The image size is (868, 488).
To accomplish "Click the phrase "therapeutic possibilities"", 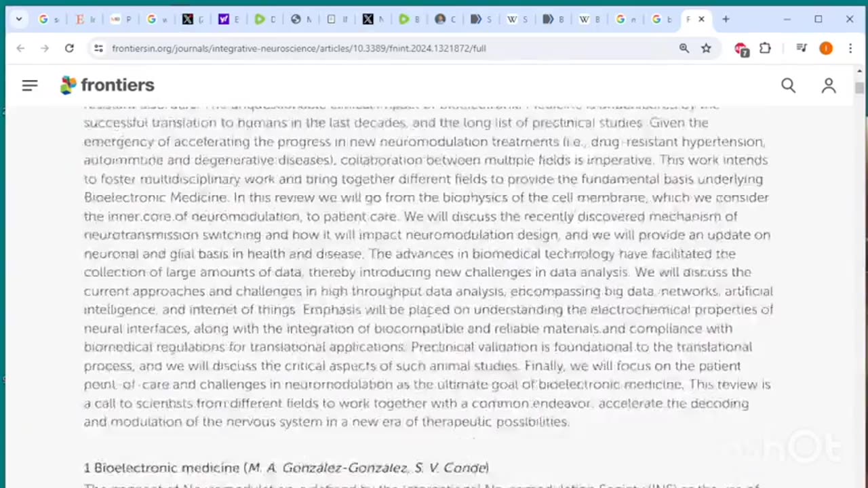I will click(494, 422).
